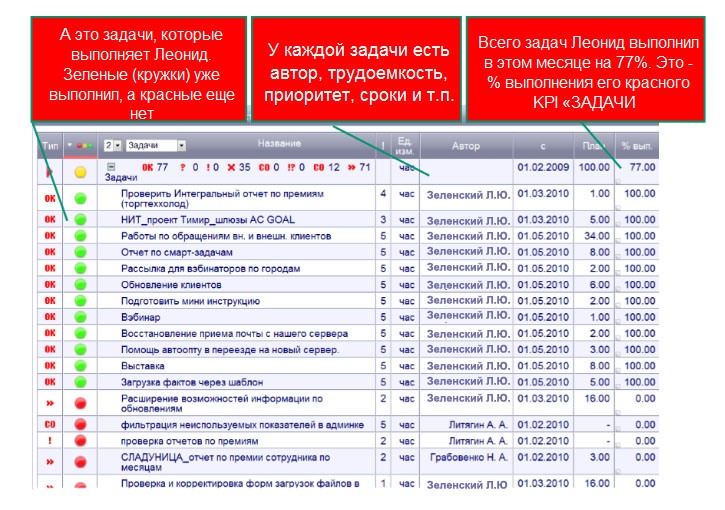The image size is (725, 510).
Task: Open task Работы по обращениям вн. и внешн. клиентов
Action: point(226,236)
